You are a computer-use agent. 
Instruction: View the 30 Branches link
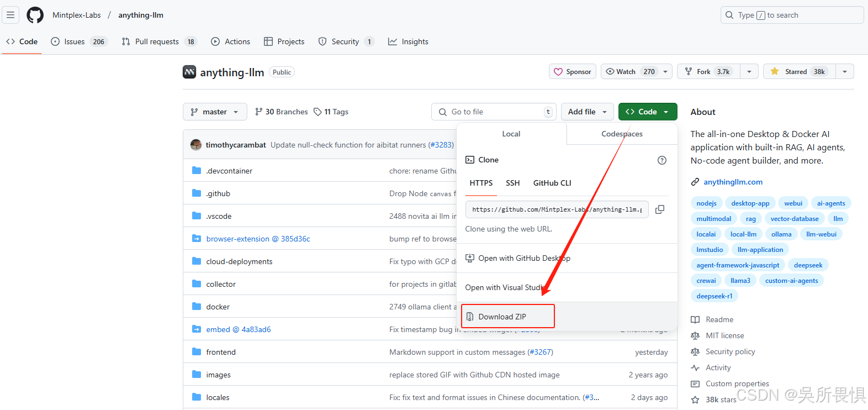coord(281,112)
